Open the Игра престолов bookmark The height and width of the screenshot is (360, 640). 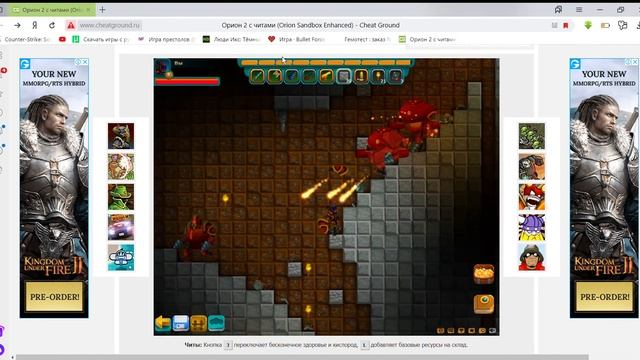point(167,39)
